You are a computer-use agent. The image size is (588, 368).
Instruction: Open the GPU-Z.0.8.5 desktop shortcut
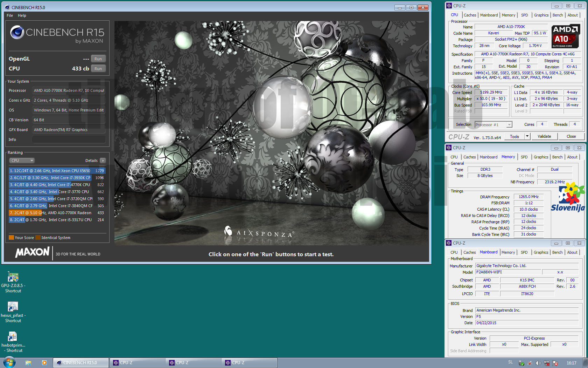[x=13, y=282]
